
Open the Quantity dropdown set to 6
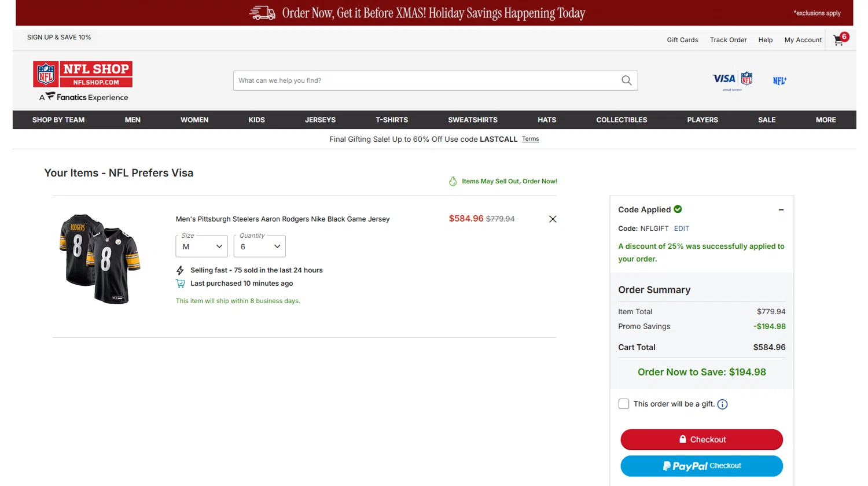pyautogui.click(x=260, y=246)
